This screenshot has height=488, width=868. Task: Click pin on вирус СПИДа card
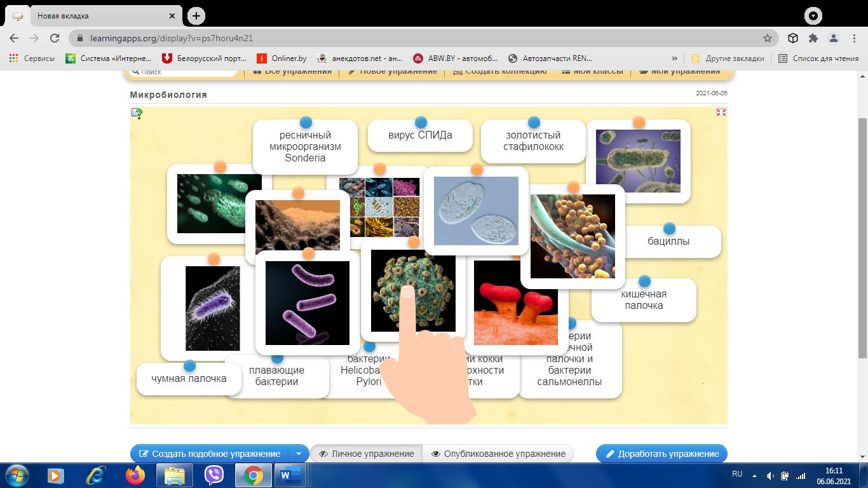pyautogui.click(x=421, y=122)
